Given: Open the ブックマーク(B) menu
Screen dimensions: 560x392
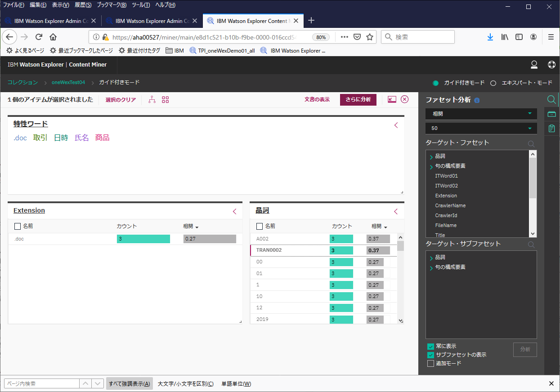Looking at the screenshot, I should 112,5.
